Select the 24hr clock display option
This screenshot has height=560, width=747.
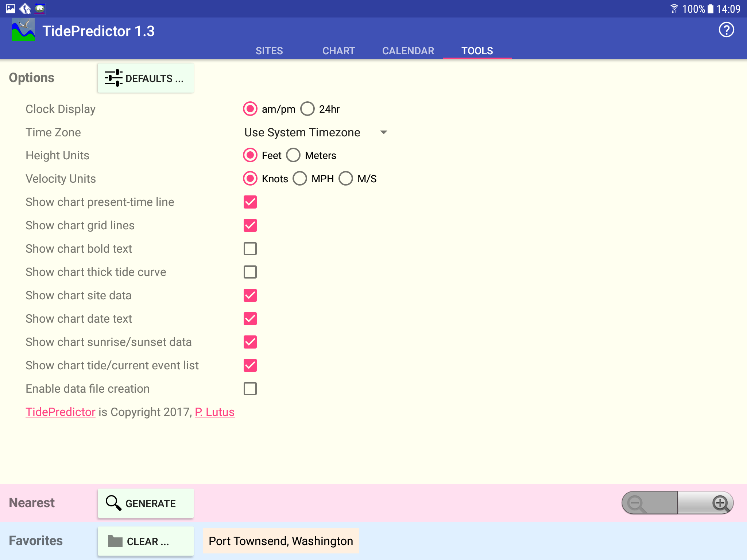point(307,109)
